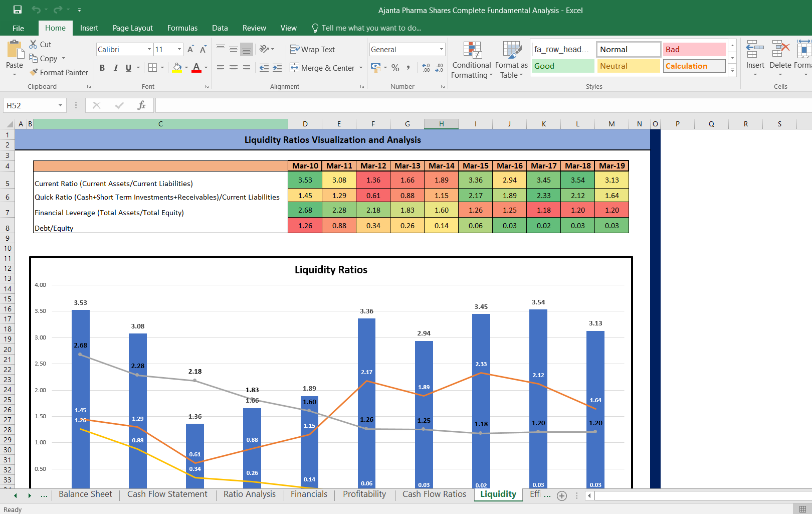Select column H header

(x=441, y=124)
